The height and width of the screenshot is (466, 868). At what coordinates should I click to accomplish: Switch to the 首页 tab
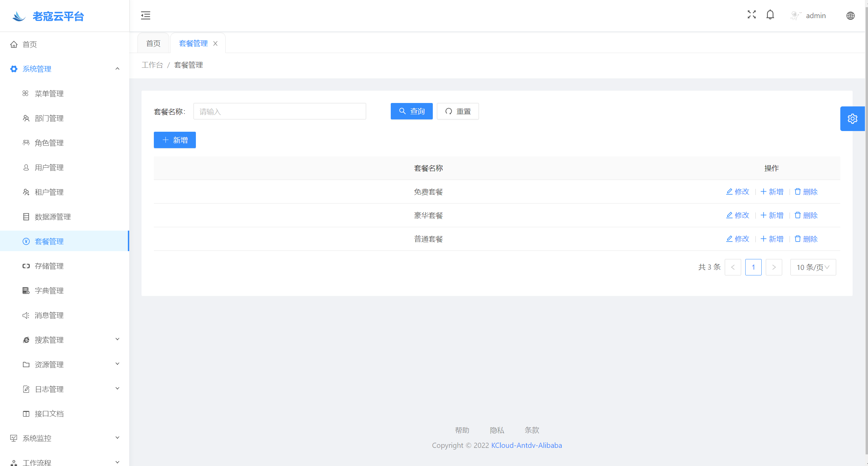[153, 43]
